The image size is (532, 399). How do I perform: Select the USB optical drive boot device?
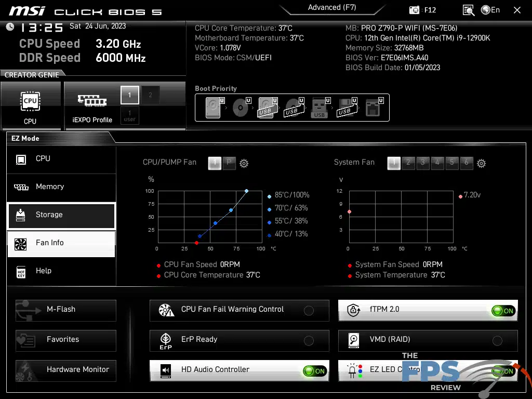click(294, 107)
